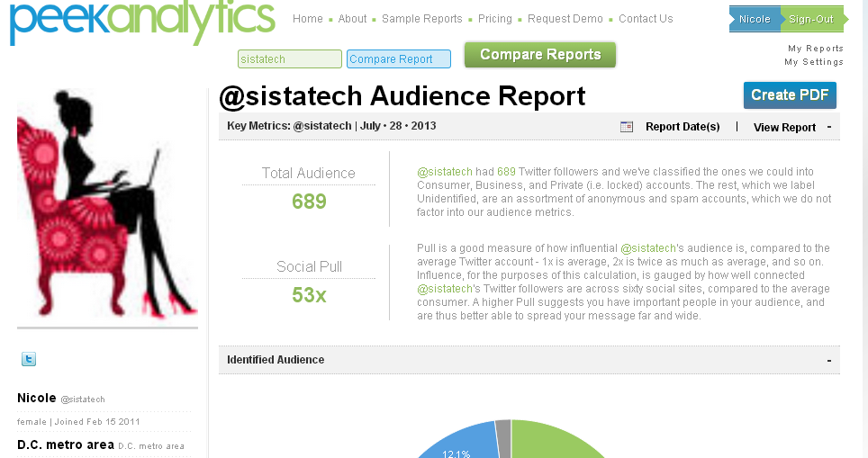Image resolution: width=868 pixels, height=458 pixels.
Task: Open the Report Date(s) calendar icon
Action: tap(627, 127)
